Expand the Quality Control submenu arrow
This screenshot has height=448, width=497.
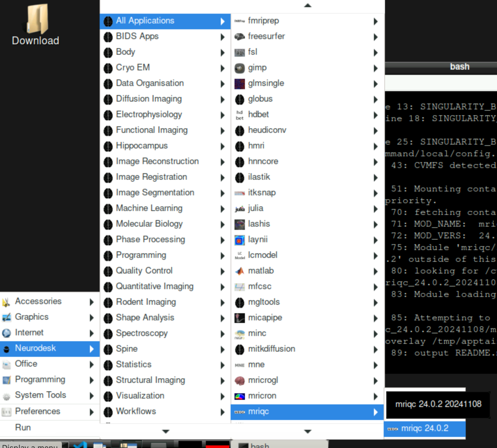[x=222, y=271]
